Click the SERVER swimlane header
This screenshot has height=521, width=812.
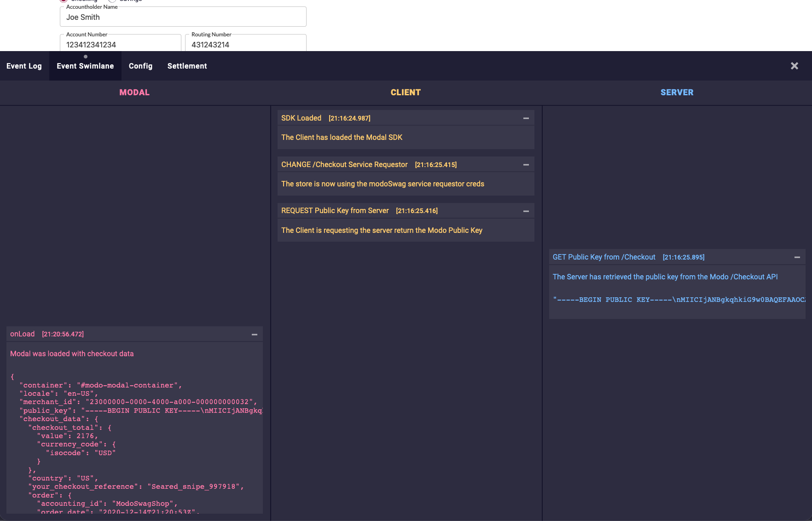coord(677,93)
